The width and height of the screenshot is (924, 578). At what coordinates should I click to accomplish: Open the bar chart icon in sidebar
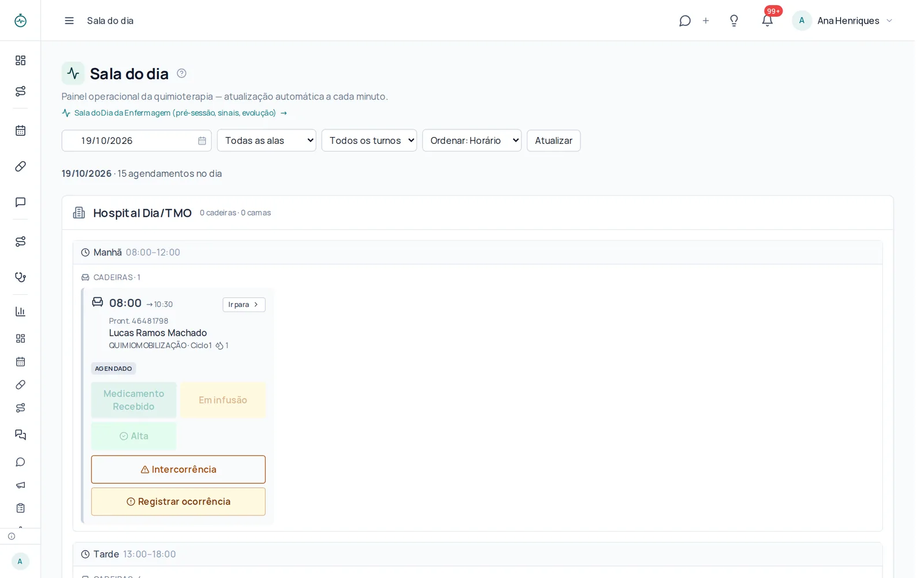(x=20, y=312)
